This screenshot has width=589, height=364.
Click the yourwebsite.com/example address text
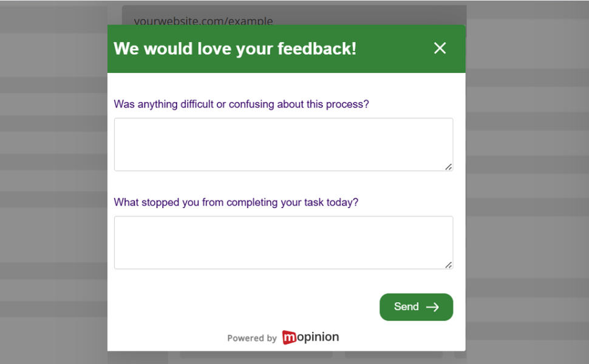click(203, 21)
